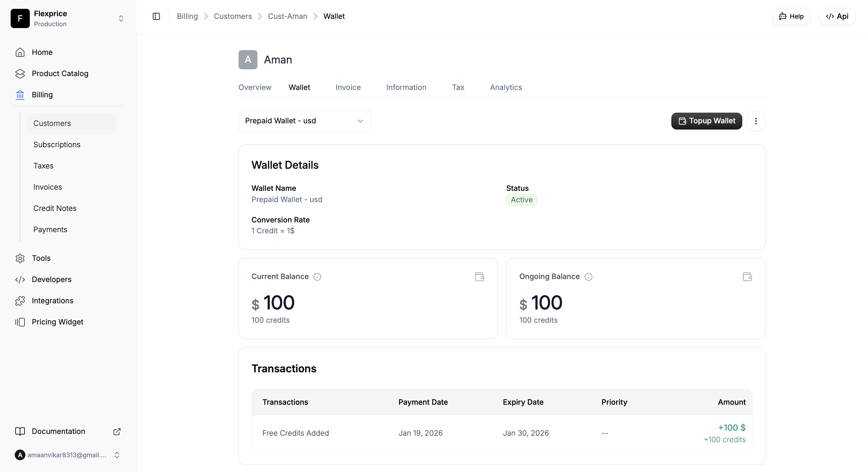Click the Help button
Viewport: 868px width, 472px height.
pyautogui.click(x=791, y=16)
